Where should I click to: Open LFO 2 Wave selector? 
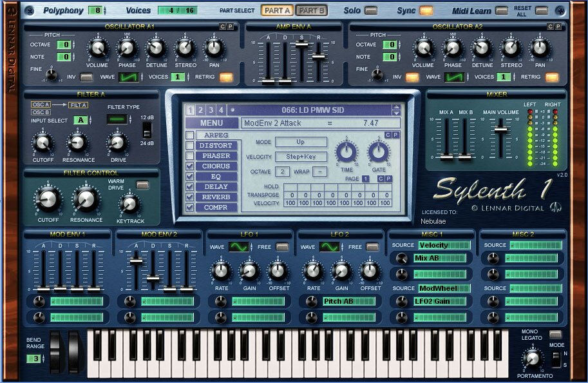click(x=330, y=247)
